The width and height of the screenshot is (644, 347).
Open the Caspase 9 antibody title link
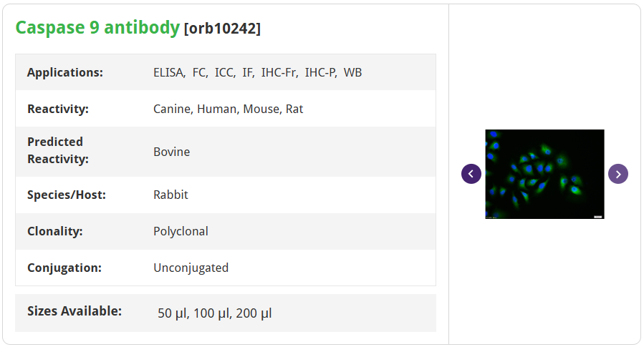[x=97, y=27]
